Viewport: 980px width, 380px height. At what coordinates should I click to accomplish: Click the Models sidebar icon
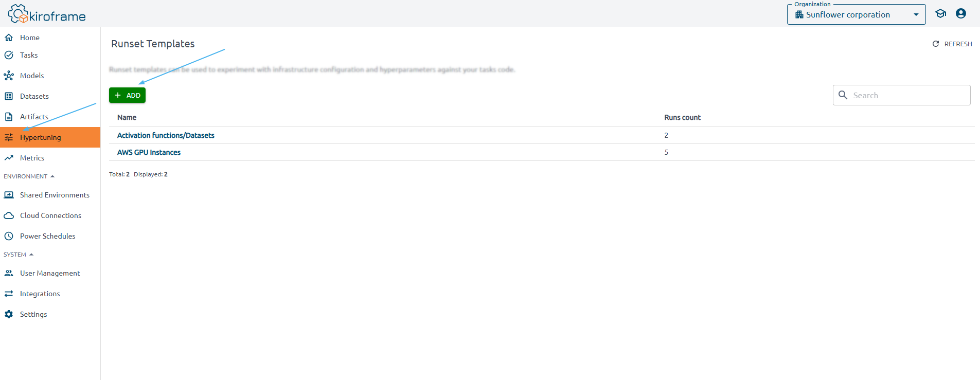9,76
